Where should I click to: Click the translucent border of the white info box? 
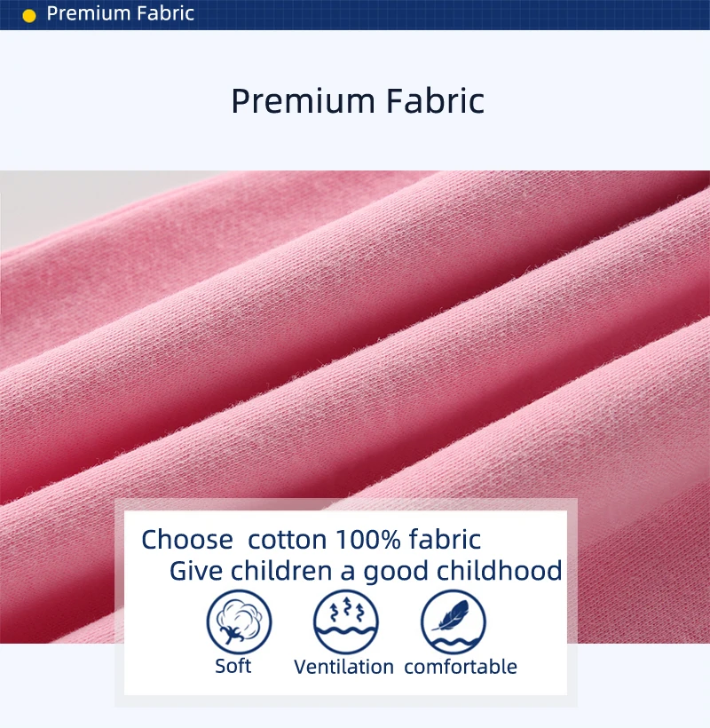point(346,504)
